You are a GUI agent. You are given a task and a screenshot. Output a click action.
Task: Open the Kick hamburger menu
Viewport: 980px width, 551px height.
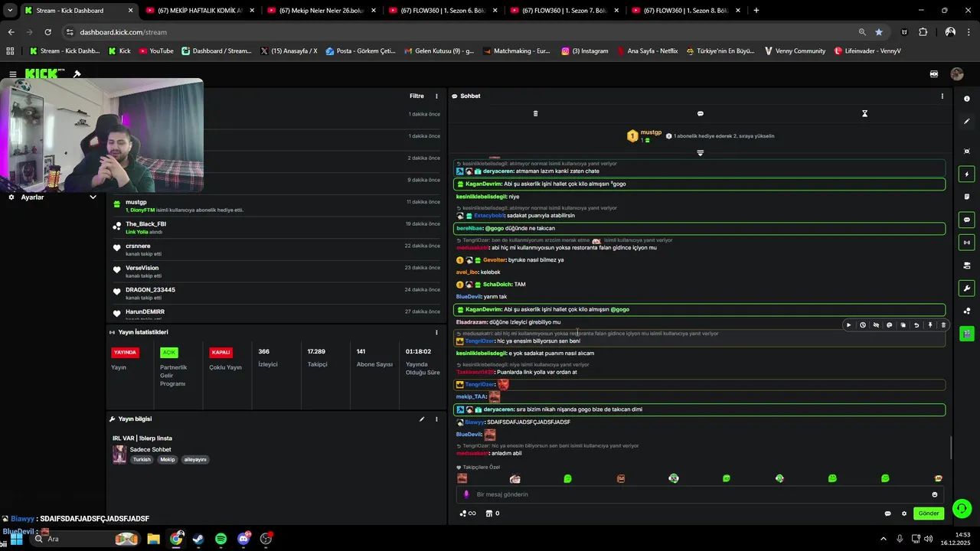click(13, 74)
